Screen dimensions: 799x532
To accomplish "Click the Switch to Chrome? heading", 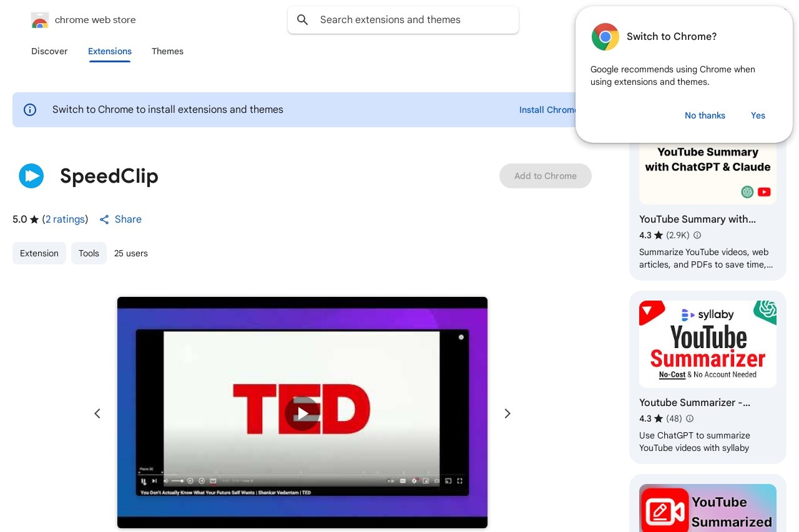I will point(672,37).
